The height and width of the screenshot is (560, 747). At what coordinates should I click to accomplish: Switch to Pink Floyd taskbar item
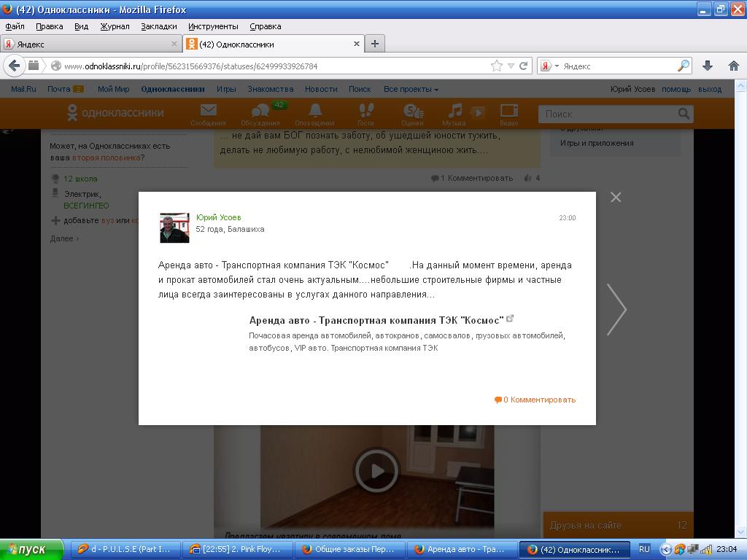point(236,550)
